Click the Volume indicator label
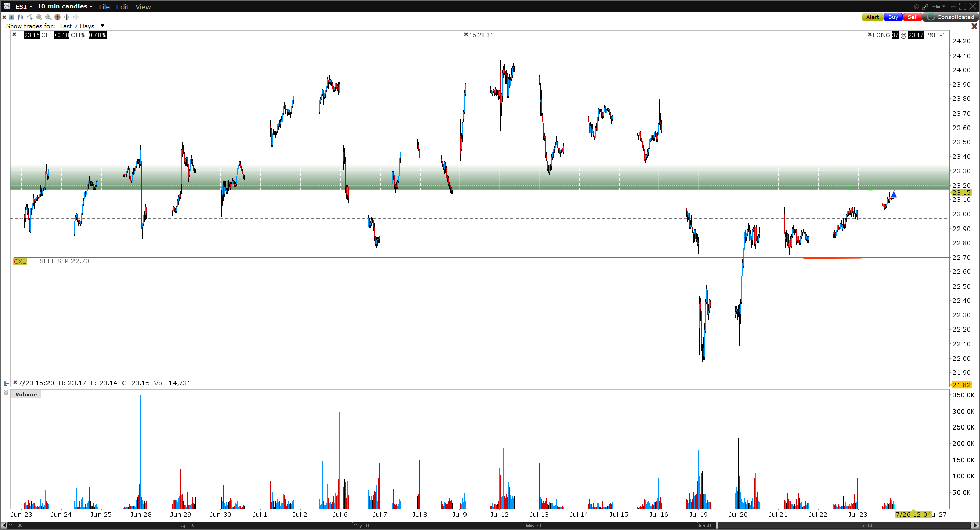 (26, 394)
